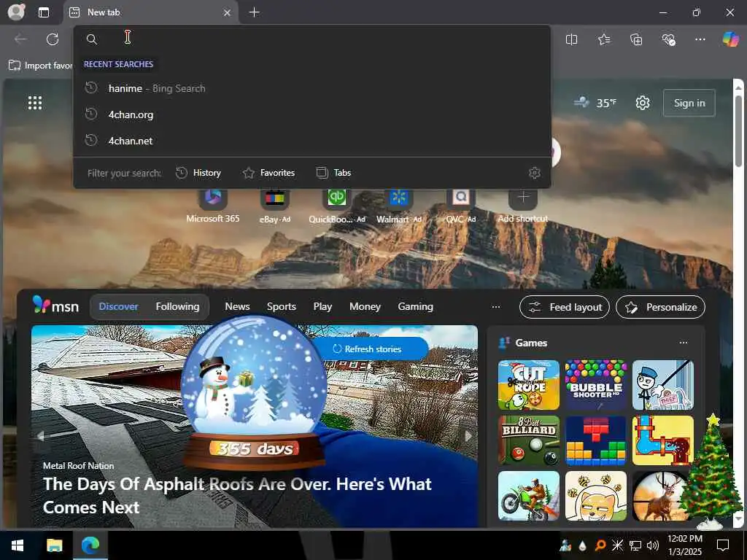This screenshot has width=747, height=560.
Task: Open the Windows Start menu
Action: pos(18,545)
